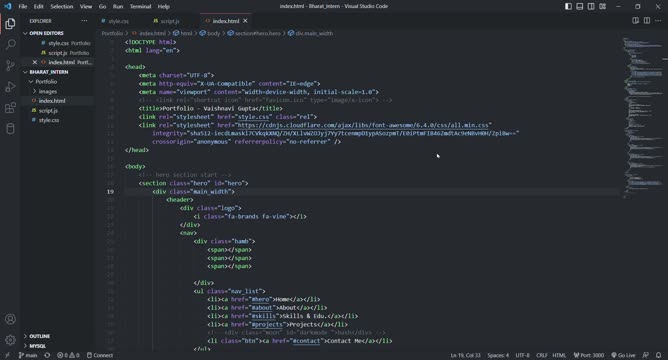Open the Accounts icon
The height and width of the screenshot is (360, 668).
(10, 319)
